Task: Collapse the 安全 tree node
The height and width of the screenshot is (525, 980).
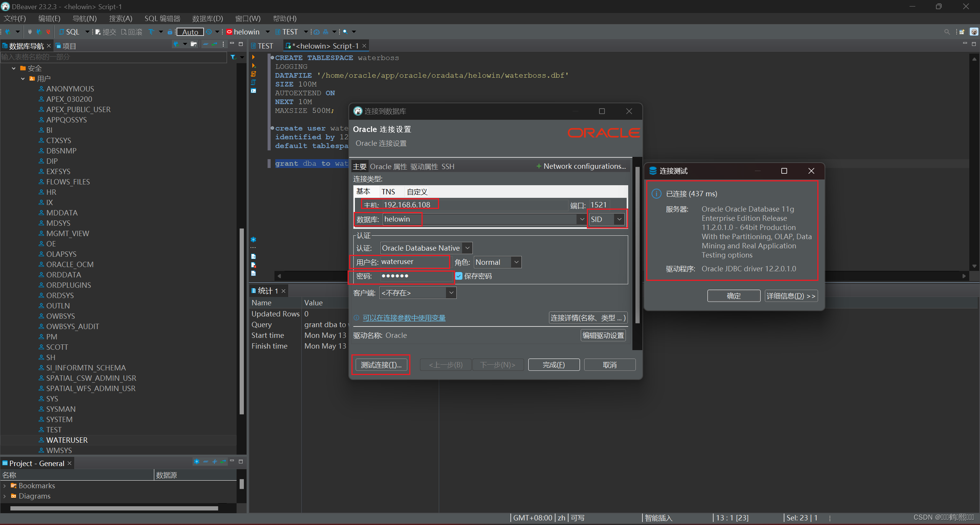Action: coord(13,68)
